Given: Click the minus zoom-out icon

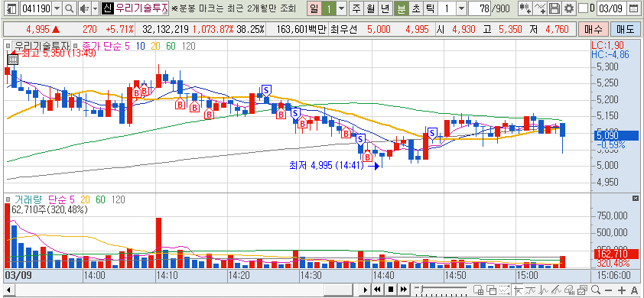Looking at the screenshot, I should (x=609, y=290).
